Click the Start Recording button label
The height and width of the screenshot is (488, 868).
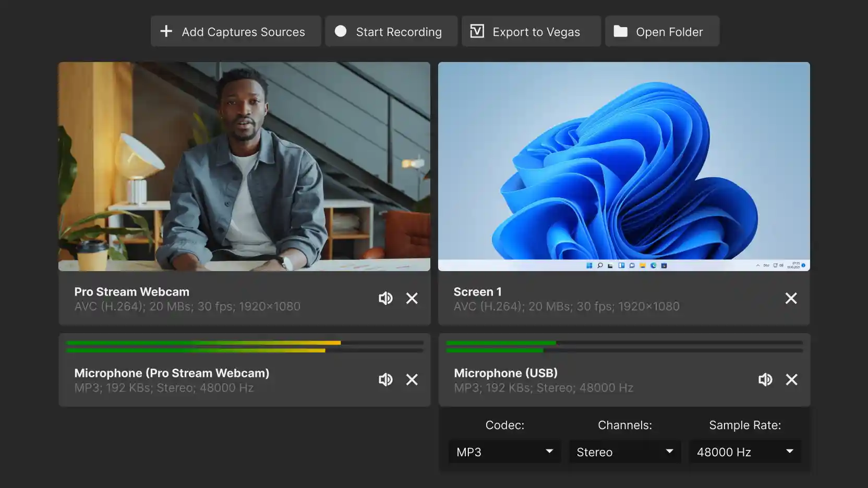[399, 32]
